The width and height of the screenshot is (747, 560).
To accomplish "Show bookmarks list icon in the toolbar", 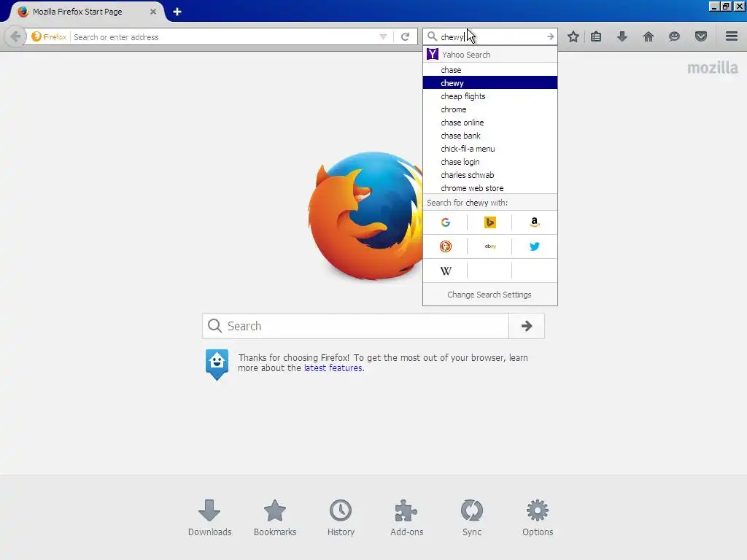I will point(596,36).
